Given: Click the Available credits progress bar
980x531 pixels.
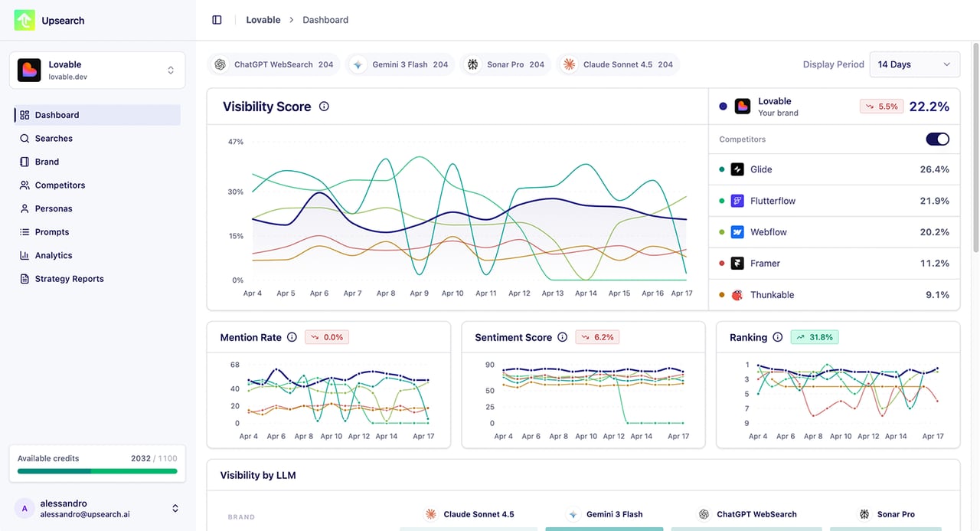Looking at the screenshot, I should pyautogui.click(x=97, y=471).
